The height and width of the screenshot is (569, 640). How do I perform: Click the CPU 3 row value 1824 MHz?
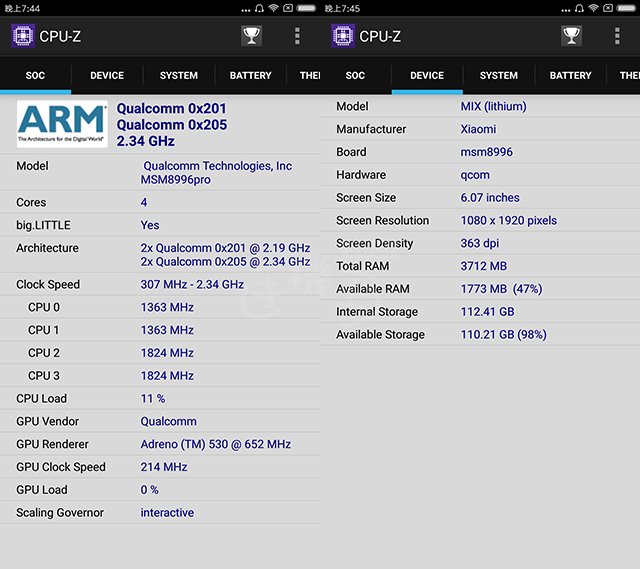167,376
